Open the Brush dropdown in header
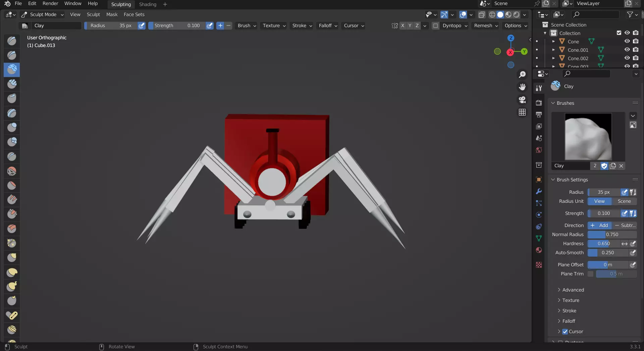644x351 pixels. click(x=247, y=26)
